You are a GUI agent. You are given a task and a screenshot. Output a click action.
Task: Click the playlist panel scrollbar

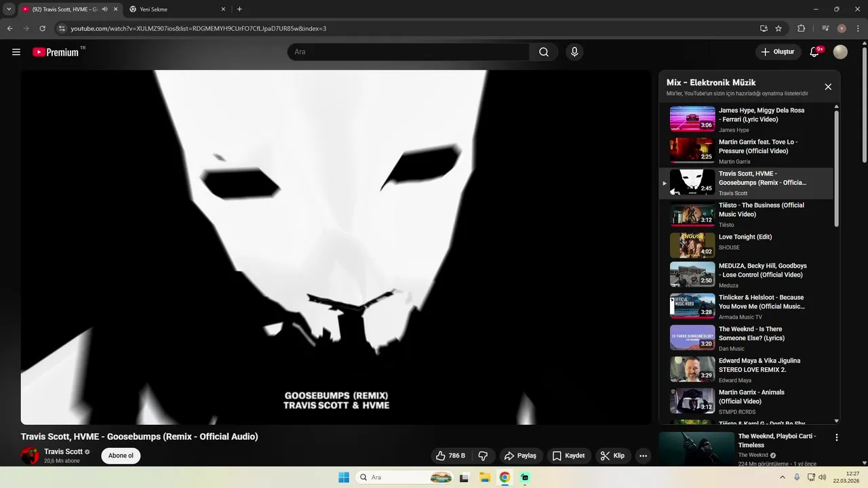836,168
